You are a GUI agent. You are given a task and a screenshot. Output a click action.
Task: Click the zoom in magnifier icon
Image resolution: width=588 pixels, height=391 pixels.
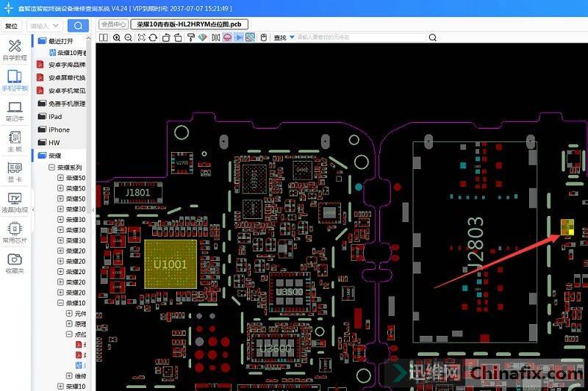(x=118, y=37)
